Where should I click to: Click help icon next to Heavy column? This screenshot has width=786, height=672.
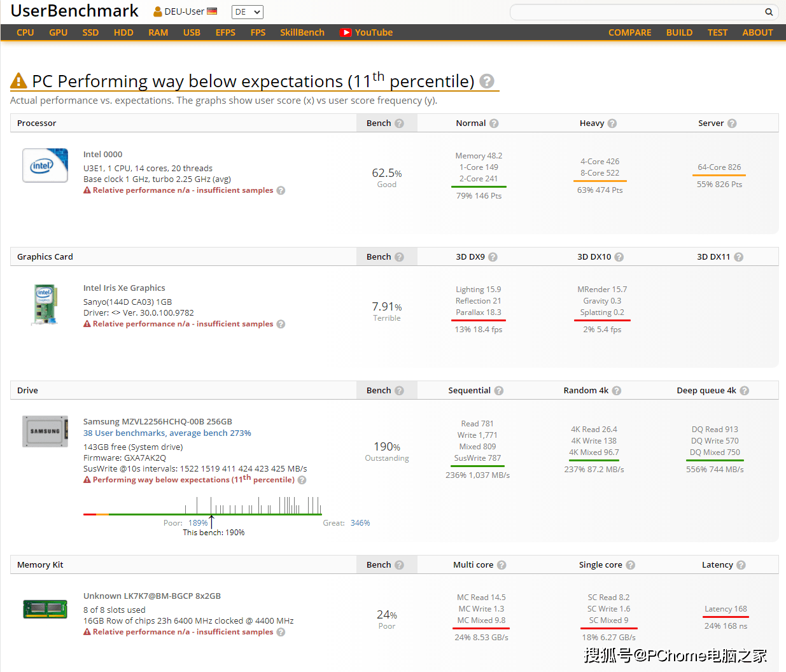click(612, 123)
